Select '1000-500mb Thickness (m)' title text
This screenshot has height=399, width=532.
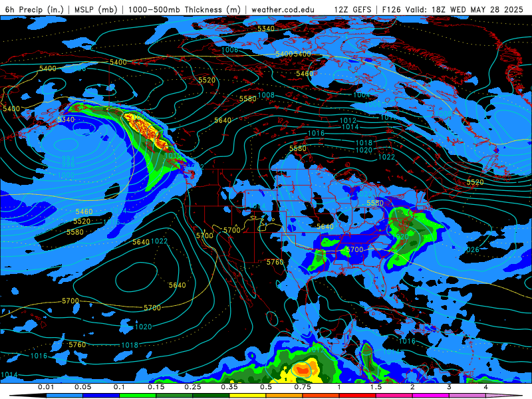click(185, 9)
